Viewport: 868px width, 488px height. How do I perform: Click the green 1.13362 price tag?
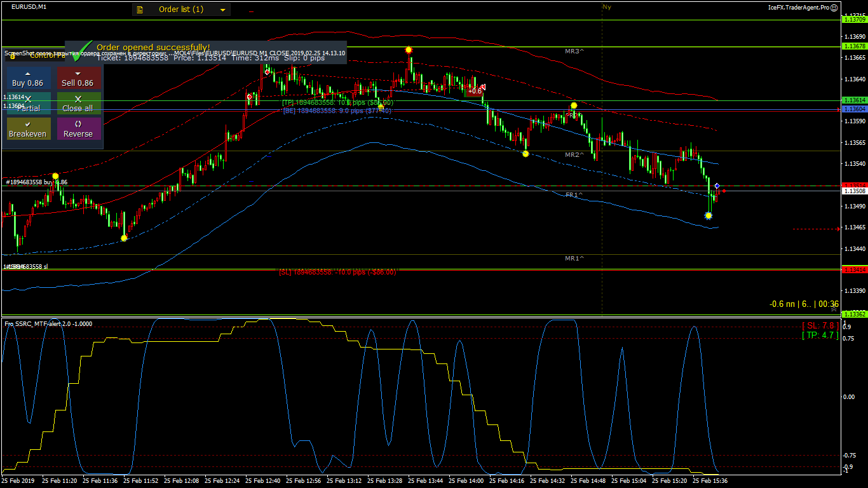tap(854, 314)
